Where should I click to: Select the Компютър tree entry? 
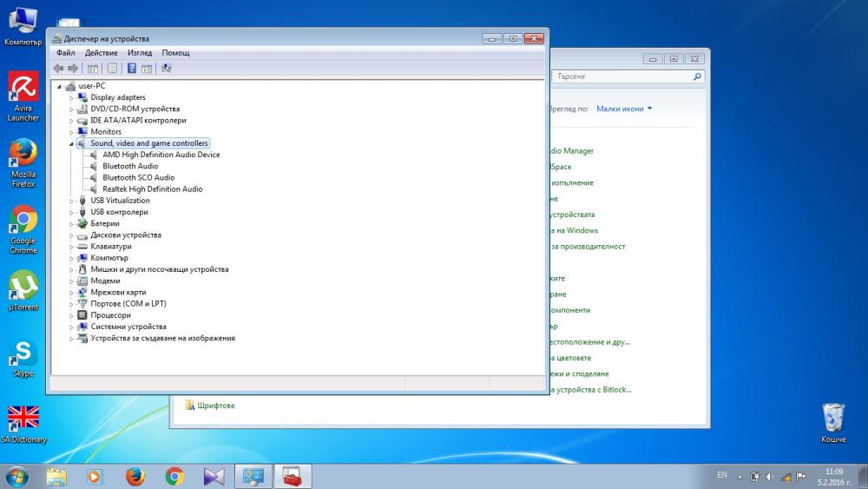[x=109, y=258]
